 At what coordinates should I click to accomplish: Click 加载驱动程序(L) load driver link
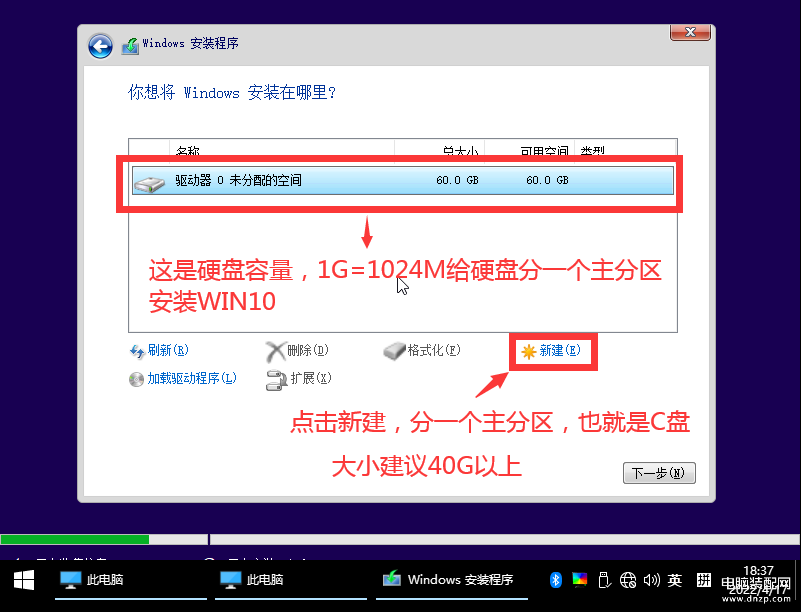pyautogui.click(x=192, y=379)
